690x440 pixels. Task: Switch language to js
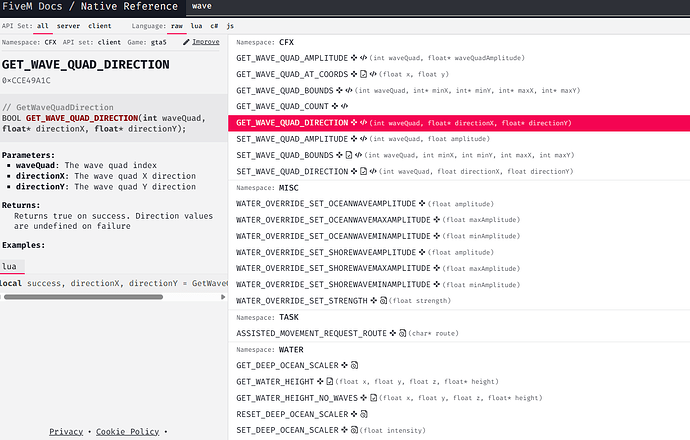click(x=230, y=26)
